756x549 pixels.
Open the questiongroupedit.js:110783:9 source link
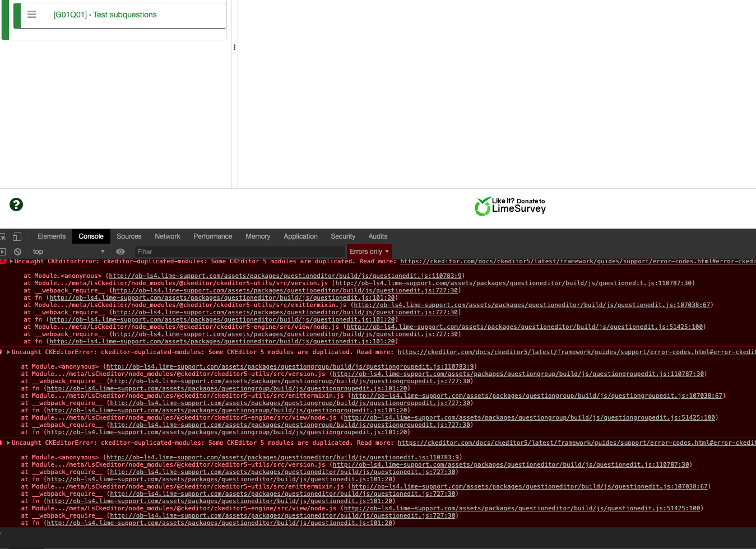[290, 366]
